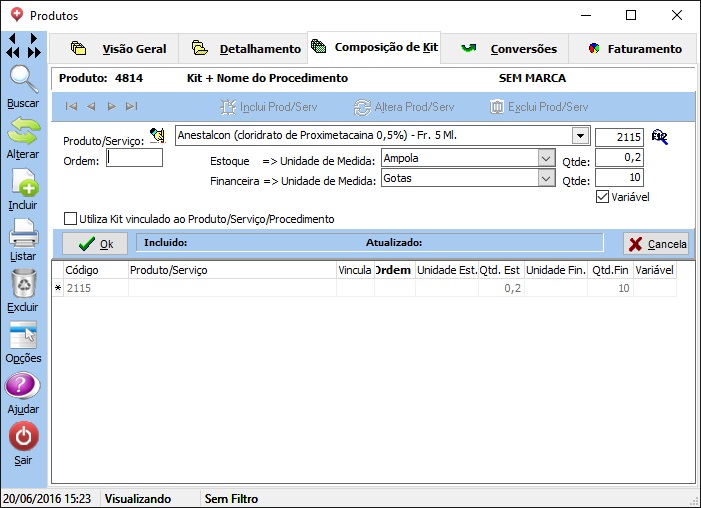The width and height of the screenshot is (701, 508).
Task: Open Opções from the sidebar
Action: [x=23, y=336]
